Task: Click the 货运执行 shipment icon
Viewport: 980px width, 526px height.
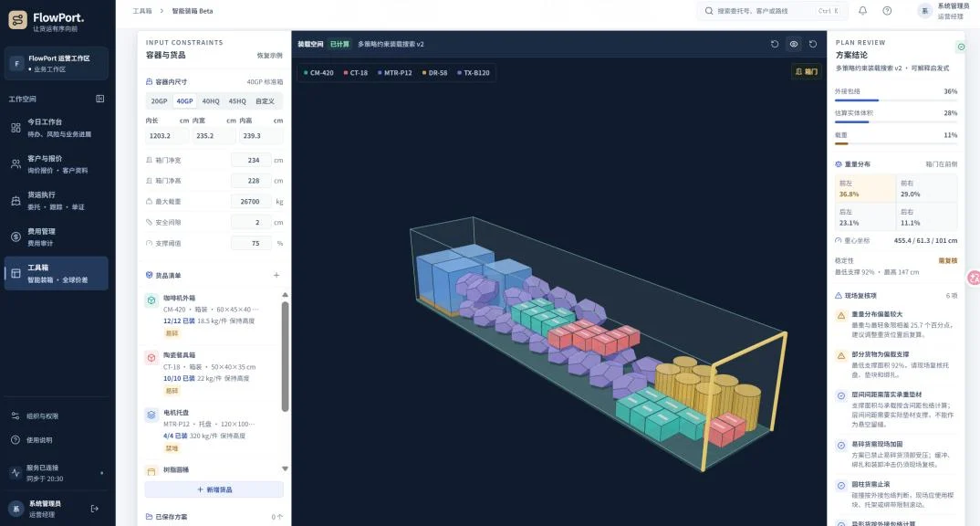Action: (16, 200)
